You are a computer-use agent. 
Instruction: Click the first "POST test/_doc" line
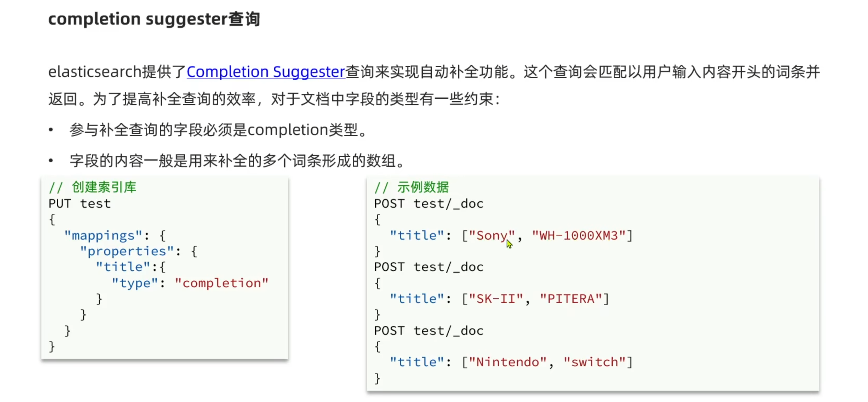tap(429, 204)
